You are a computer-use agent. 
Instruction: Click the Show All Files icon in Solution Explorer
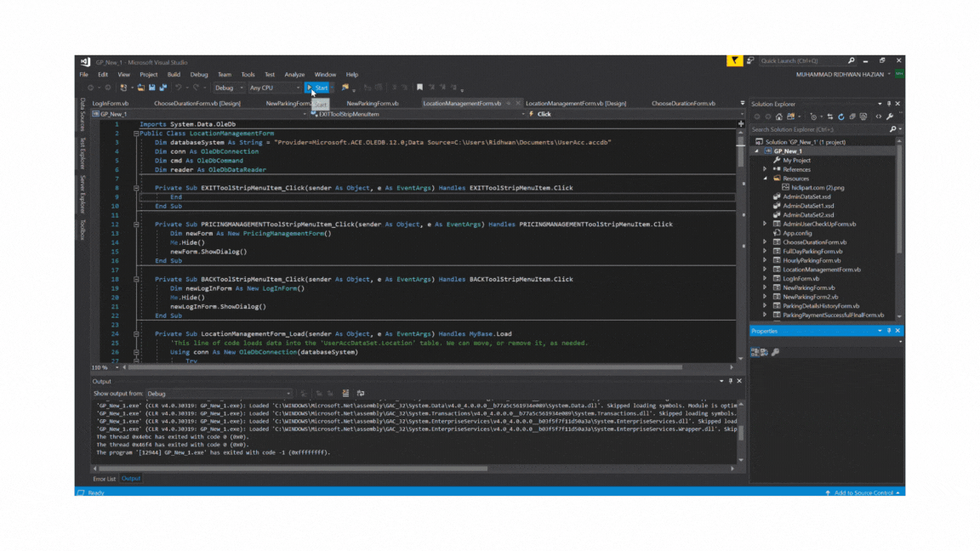click(x=863, y=116)
